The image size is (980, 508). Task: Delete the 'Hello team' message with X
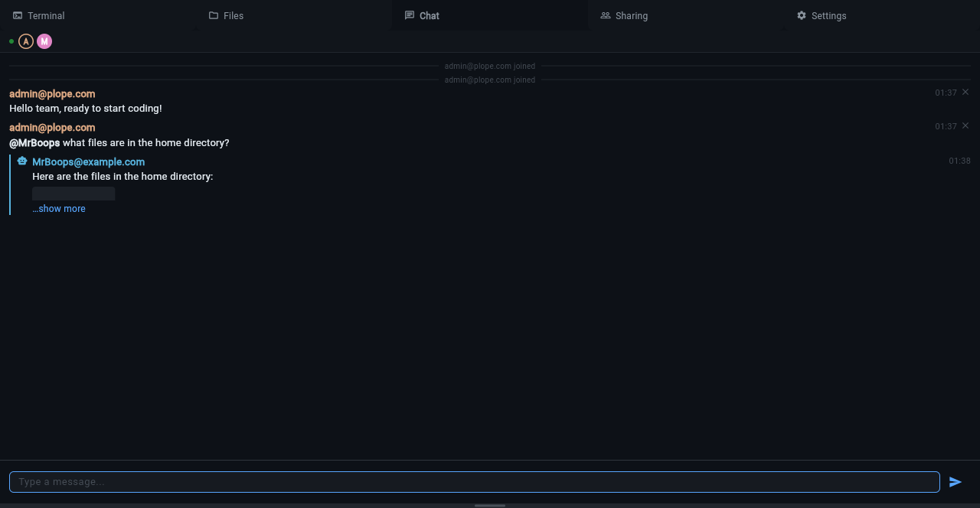(965, 92)
